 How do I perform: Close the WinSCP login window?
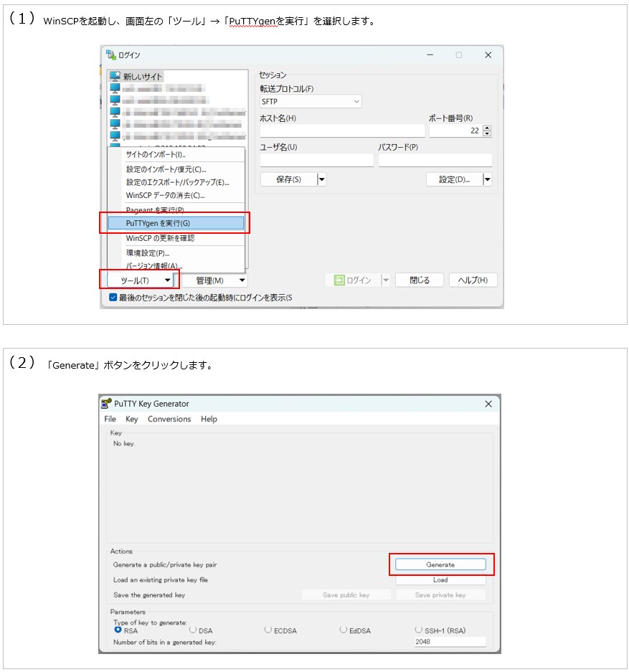pyautogui.click(x=488, y=55)
